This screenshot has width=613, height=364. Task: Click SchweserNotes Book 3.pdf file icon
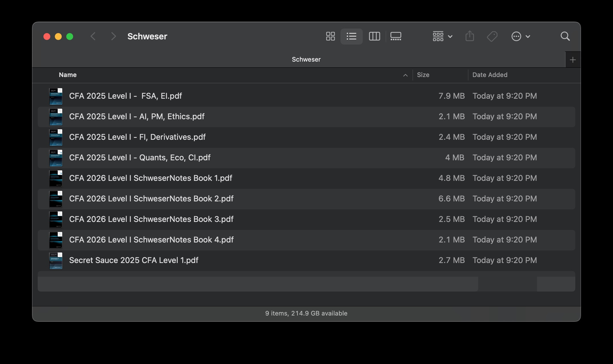(x=56, y=219)
